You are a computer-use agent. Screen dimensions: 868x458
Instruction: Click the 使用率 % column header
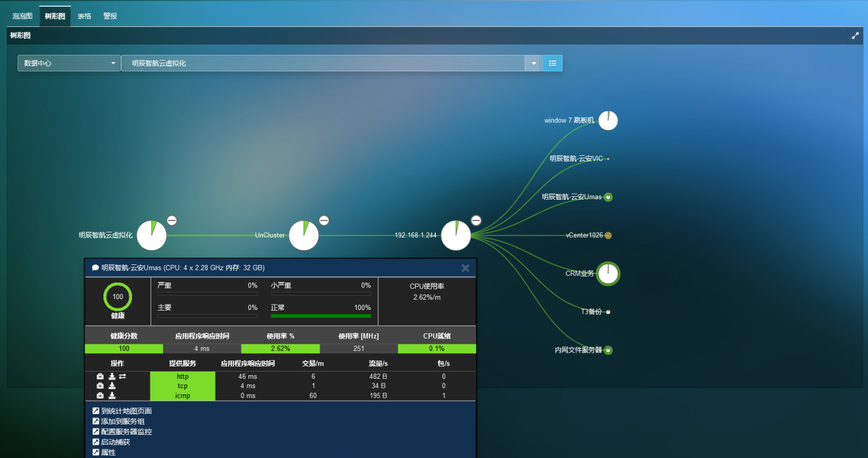281,336
